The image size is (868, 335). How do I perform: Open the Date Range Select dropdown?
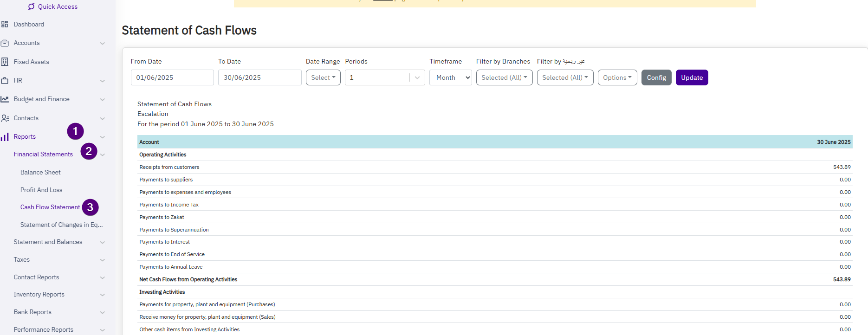coord(323,77)
